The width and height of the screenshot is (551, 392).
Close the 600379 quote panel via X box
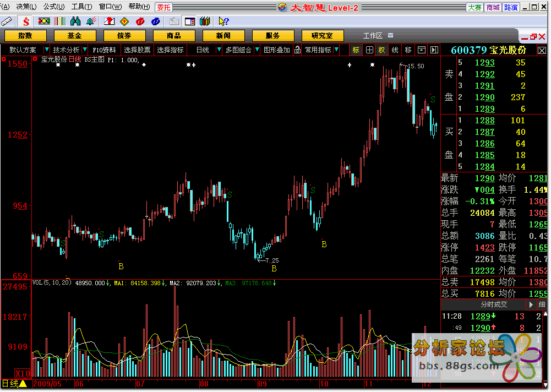point(542,51)
